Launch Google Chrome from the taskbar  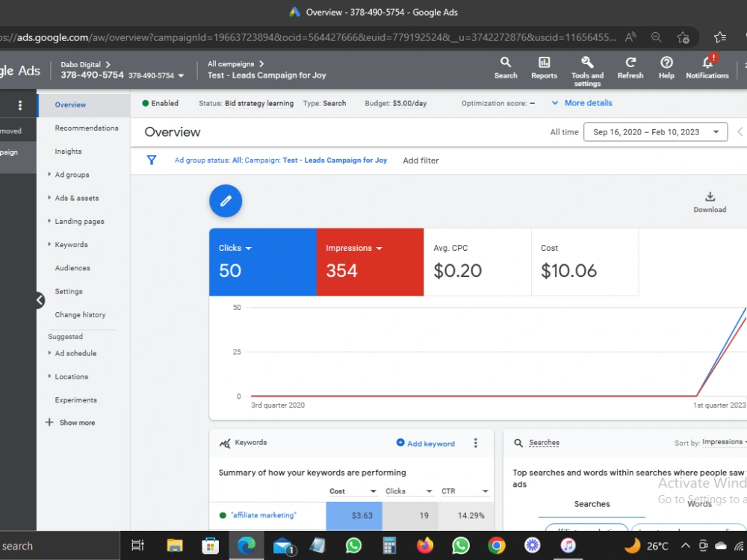click(x=497, y=545)
